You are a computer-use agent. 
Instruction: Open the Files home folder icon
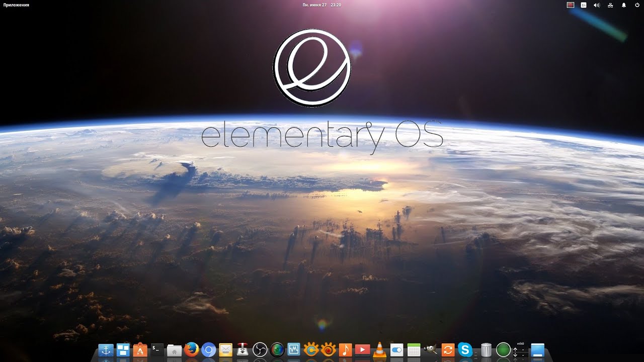click(x=174, y=350)
